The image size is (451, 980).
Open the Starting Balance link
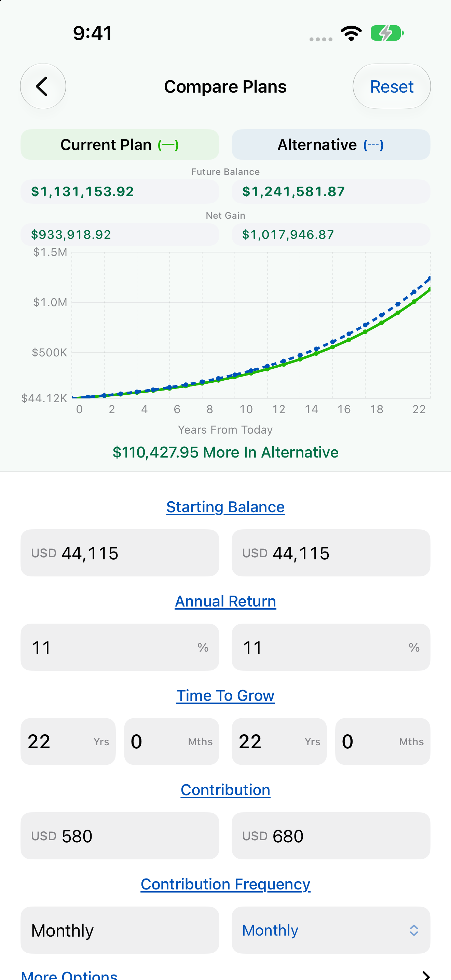click(x=225, y=507)
